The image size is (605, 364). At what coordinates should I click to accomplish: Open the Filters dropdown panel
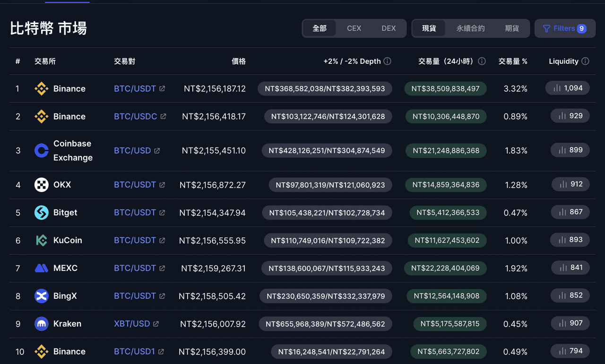tap(564, 28)
